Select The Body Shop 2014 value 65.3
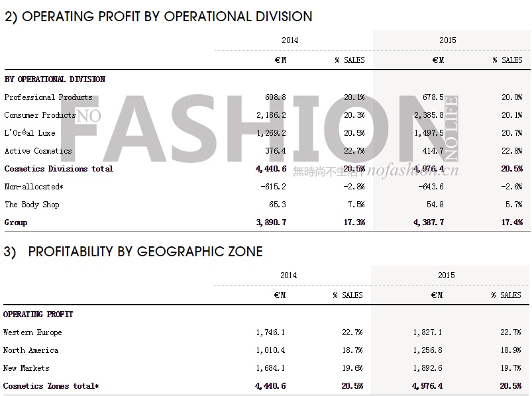The image size is (532, 396). 275,205
